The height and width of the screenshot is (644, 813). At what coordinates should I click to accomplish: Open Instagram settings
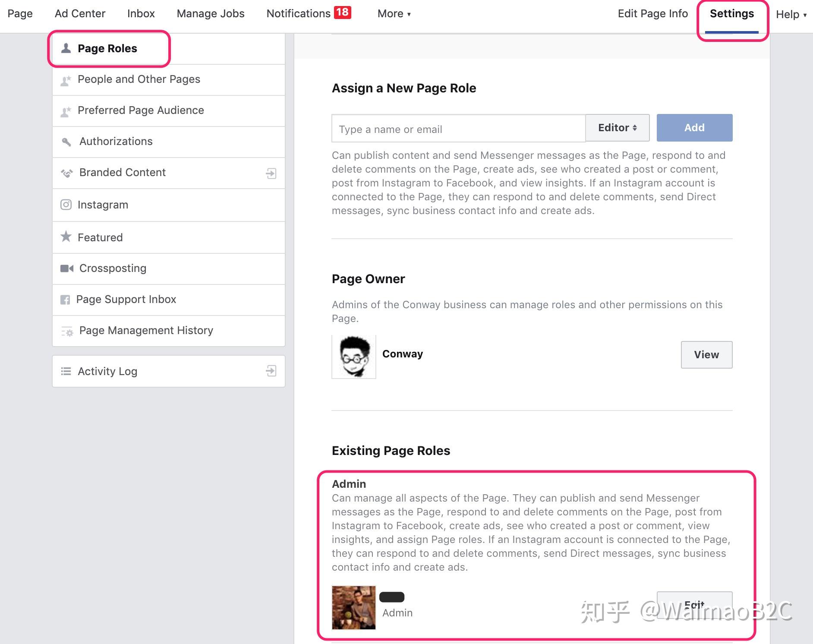click(x=169, y=205)
